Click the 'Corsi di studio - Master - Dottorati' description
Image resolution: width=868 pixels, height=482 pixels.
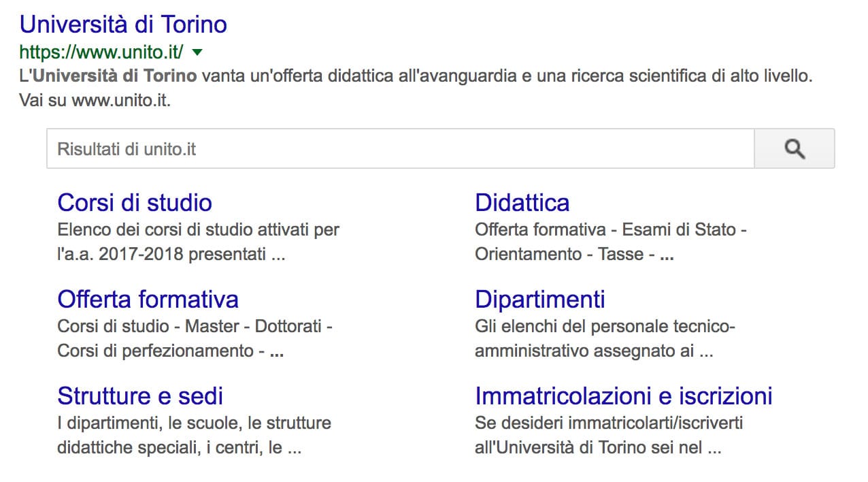pos(195,338)
